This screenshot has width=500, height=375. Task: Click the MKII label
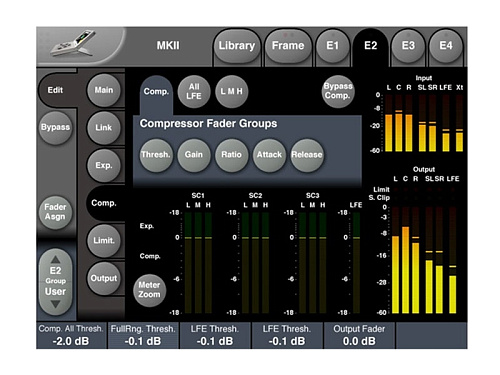tap(168, 45)
